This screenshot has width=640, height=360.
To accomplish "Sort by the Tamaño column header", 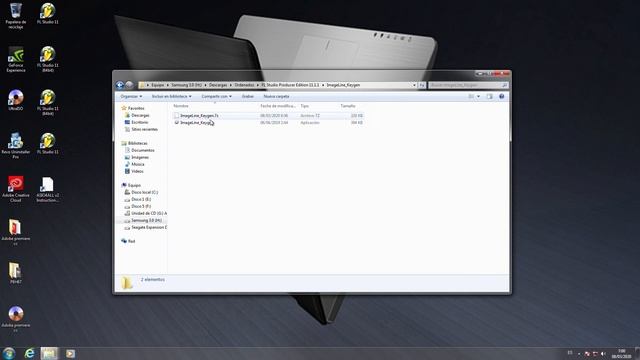I will (x=348, y=106).
